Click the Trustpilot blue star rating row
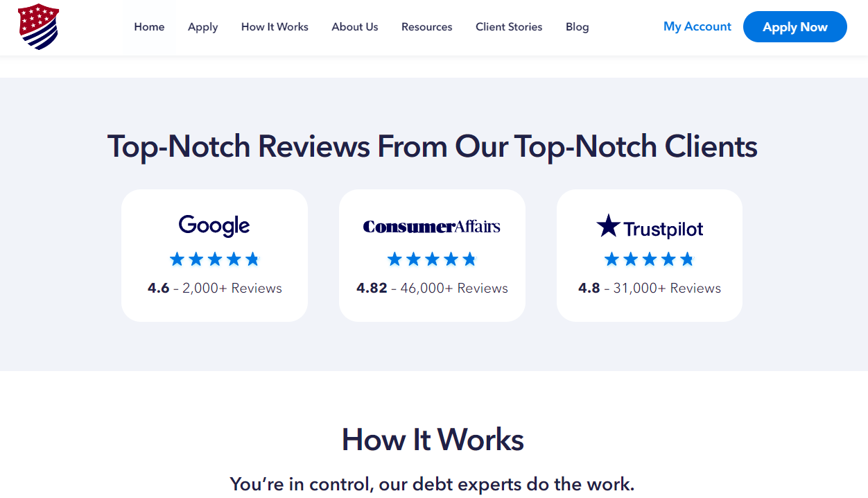This screenshot has height=498, width=868. [x=649, y=259]
